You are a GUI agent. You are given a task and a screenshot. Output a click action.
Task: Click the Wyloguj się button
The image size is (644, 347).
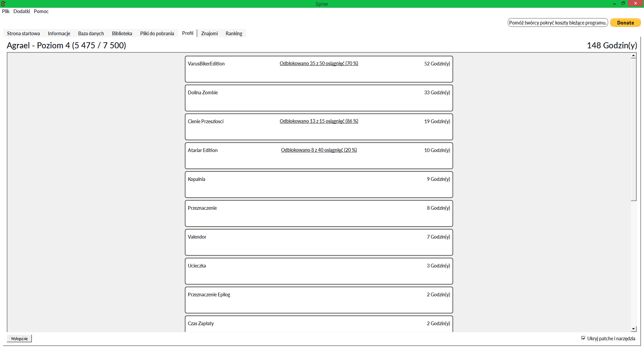point(19,339)
